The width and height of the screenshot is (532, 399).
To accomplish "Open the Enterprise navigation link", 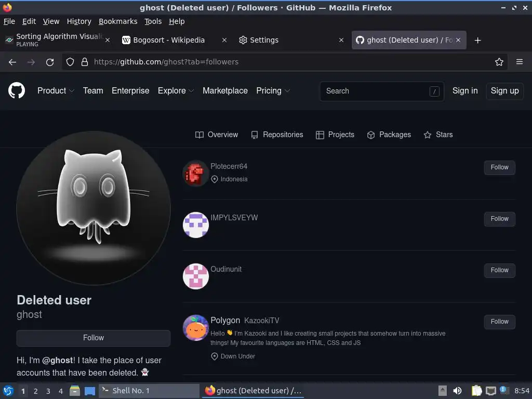I will [130, 90].
